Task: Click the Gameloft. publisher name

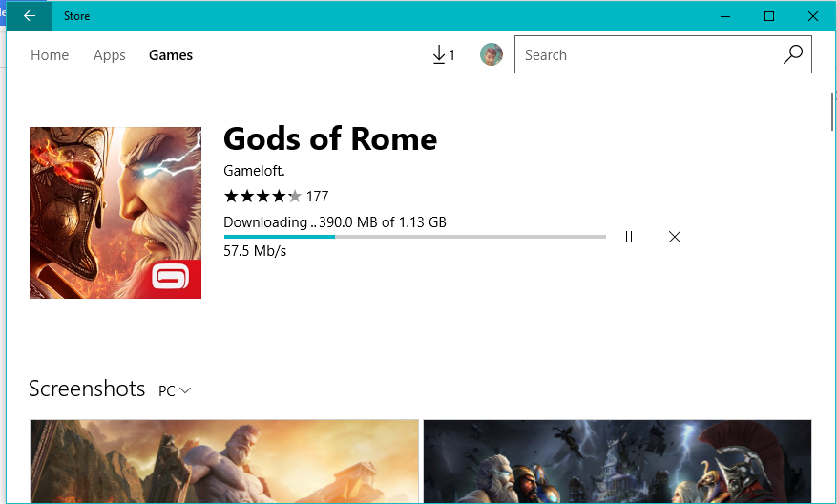Action: (x=254, y=171)
